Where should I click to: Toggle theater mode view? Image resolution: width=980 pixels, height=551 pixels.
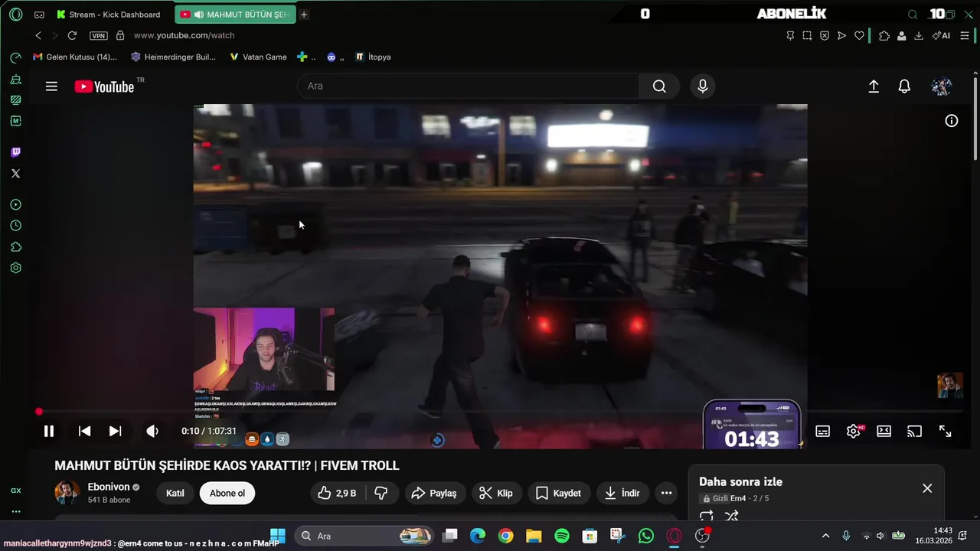tap(884, 431)
